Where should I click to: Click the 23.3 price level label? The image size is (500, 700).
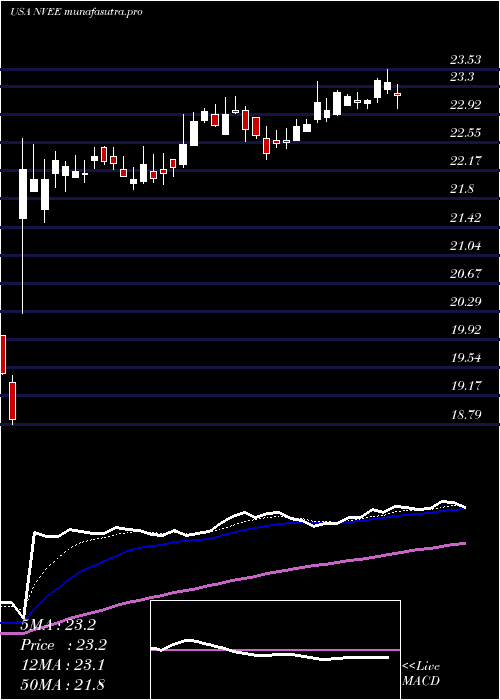(x=462, y=77)
